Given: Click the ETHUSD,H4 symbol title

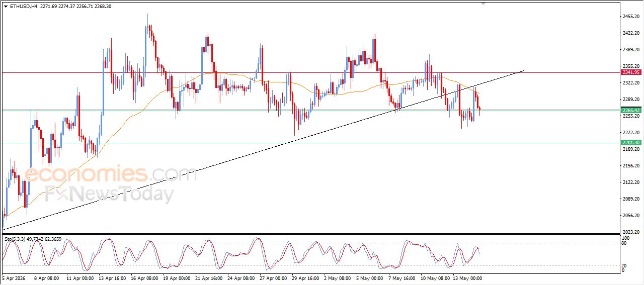Looking at the screenshot, I should coord(23,7).
